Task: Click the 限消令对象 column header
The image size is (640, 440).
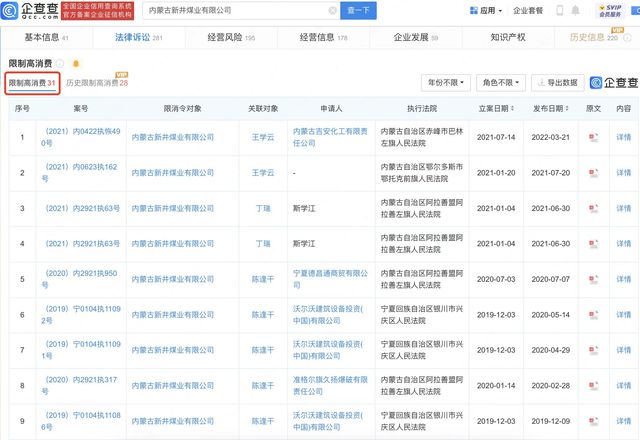Action: coord(182,109)
